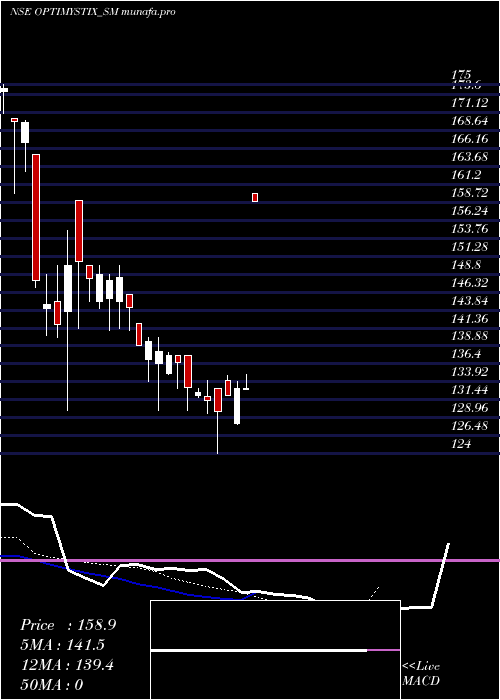The image size is (500, 700).
Task: Click the 141.36 price axis label
Action: coord(470,319)
